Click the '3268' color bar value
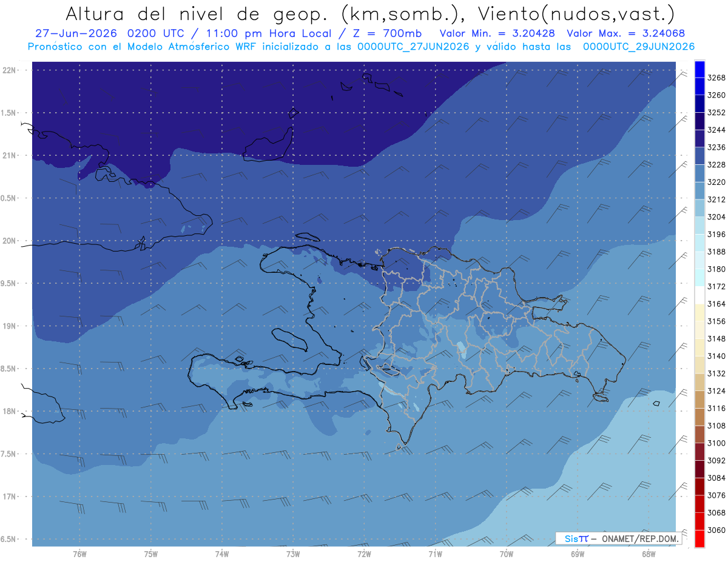 716,78
